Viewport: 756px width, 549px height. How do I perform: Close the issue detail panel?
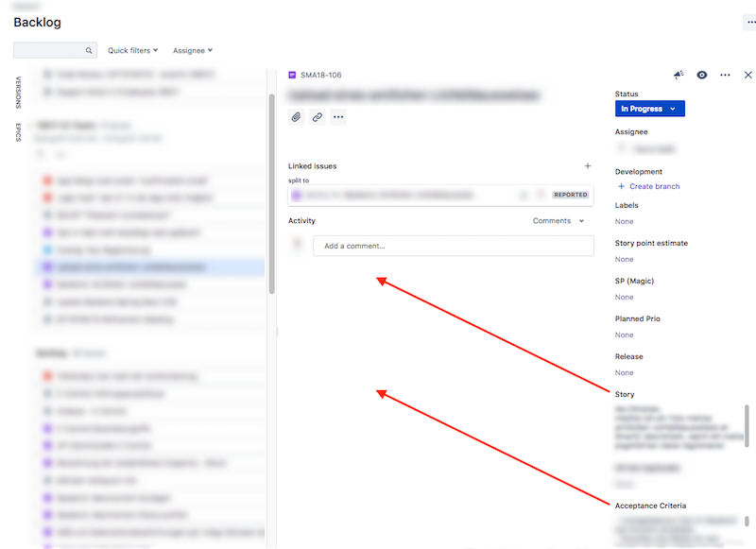[x=747, y=75]
